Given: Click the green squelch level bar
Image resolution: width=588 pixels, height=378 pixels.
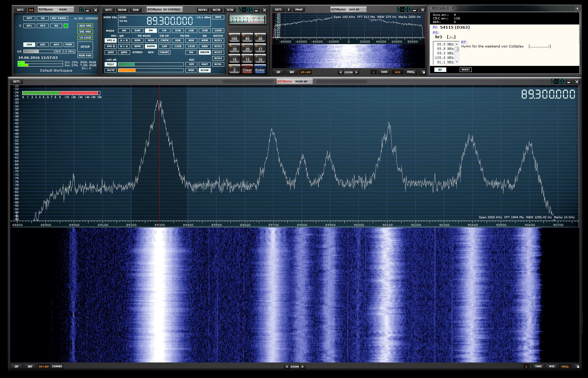Looking at the screenshot, I should tap(151, 64).
